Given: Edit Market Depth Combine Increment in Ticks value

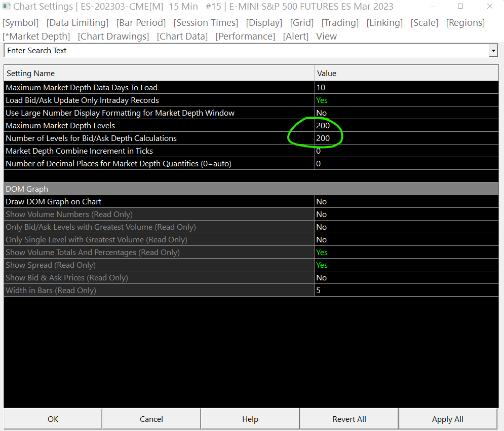Looking at the screenshot, I should [x=407, y=151].
